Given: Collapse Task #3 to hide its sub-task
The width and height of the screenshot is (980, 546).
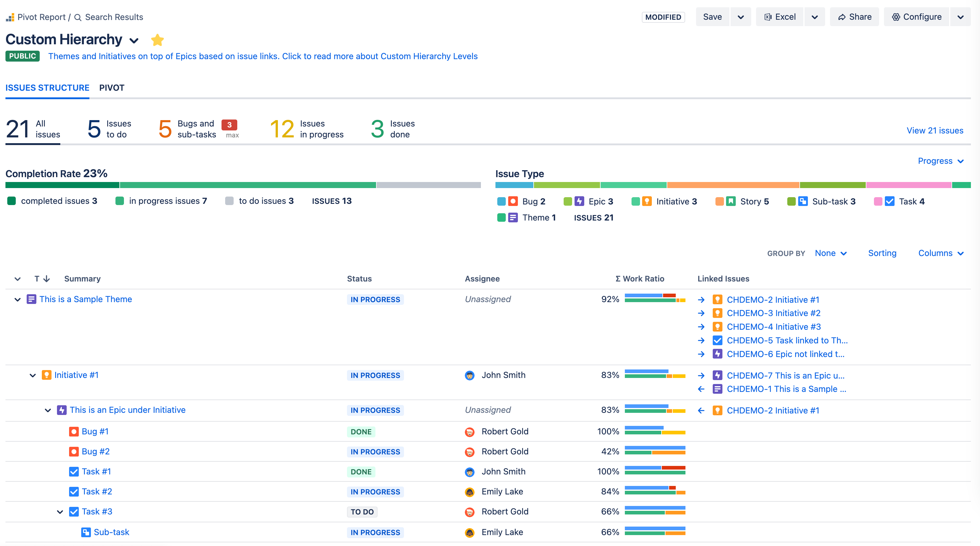Looking at the screenshot, I should [x=60, y=512].
